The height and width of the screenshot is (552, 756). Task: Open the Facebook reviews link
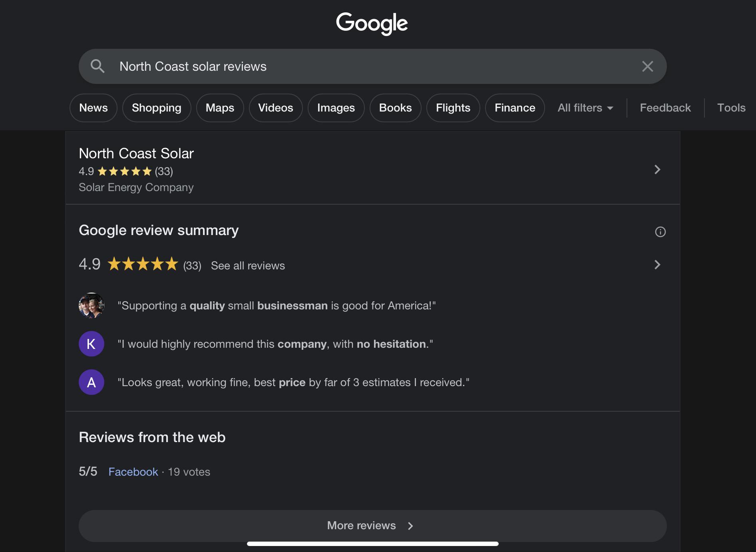click(133, 472)
